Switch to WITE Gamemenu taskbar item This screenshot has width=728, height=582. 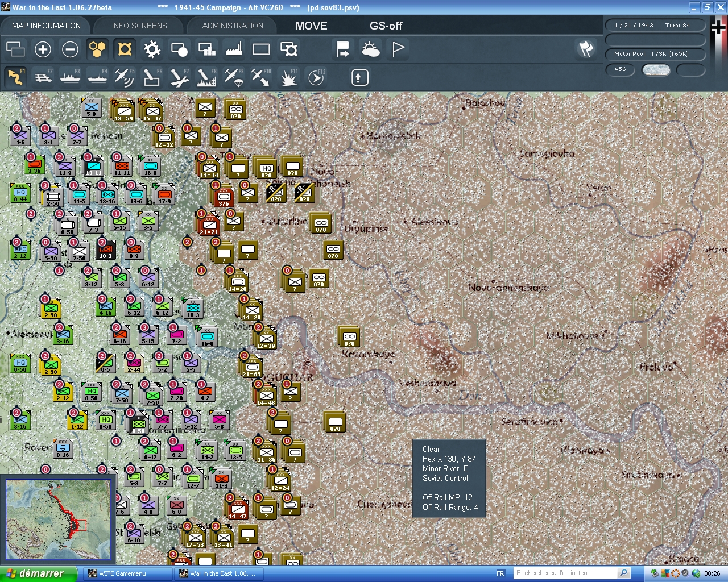coord(129,573)
